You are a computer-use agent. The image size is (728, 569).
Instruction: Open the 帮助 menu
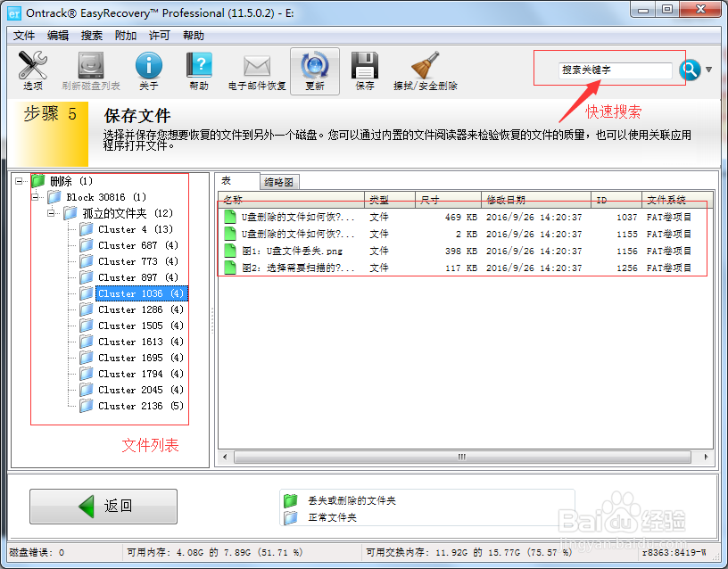click(x=193, y=36)
